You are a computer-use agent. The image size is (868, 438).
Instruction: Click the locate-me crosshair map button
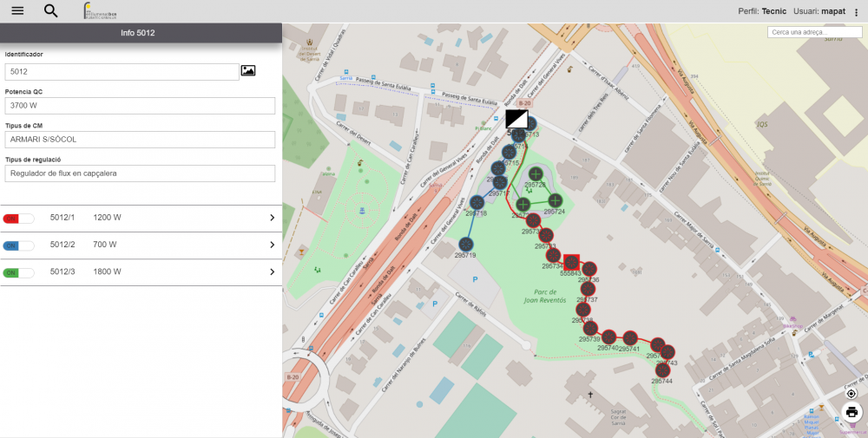[x=852, y=394]
